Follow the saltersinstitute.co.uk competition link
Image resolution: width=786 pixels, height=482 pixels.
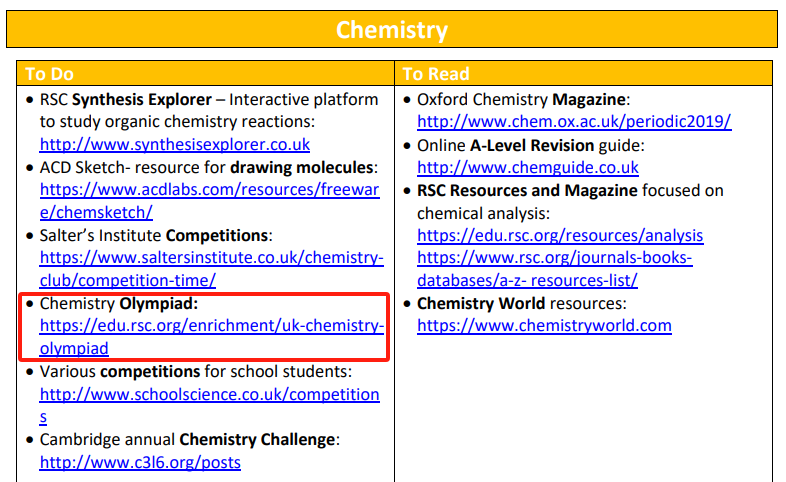click(x=211, y=258)
